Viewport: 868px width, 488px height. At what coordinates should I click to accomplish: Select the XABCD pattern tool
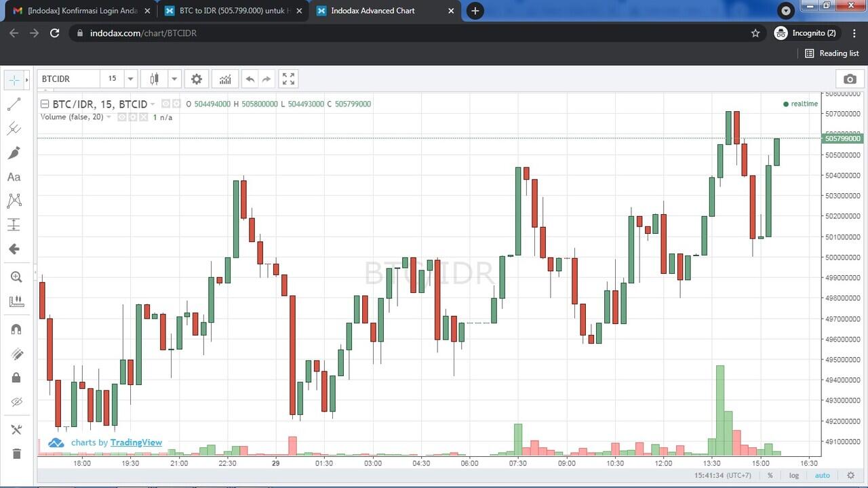(14, 201)
